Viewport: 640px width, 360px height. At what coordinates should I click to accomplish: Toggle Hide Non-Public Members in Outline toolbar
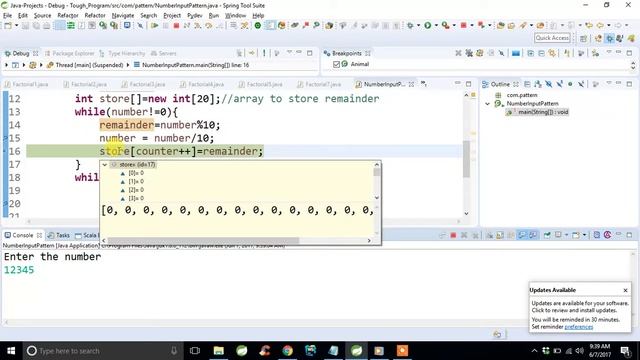570,84
